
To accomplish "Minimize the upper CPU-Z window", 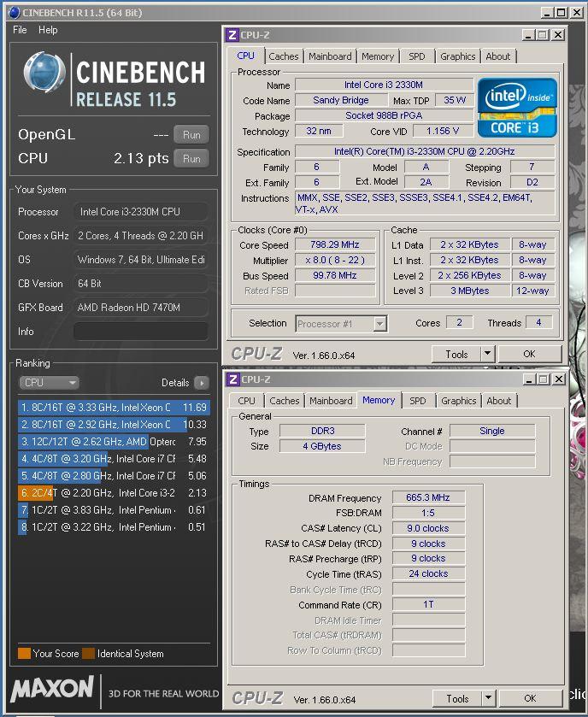I will click(x=528, y=35).
